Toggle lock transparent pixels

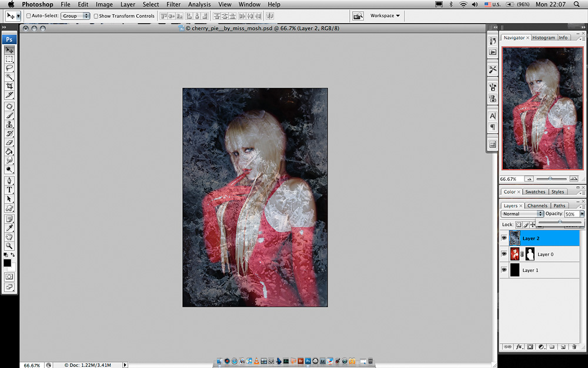[x=519, y=224]
